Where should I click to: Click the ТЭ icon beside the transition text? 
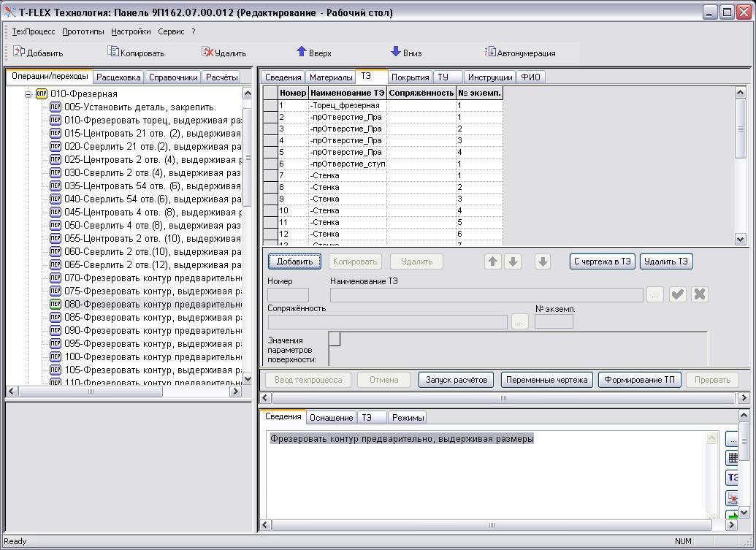(x=733, y=477)
